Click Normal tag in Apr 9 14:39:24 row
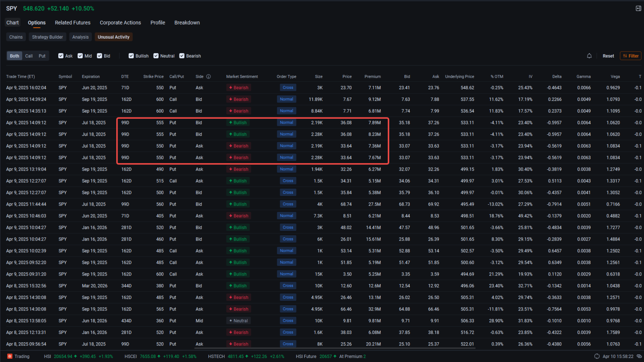This screenshot has height=362, width=644. (x=287, y=99)
